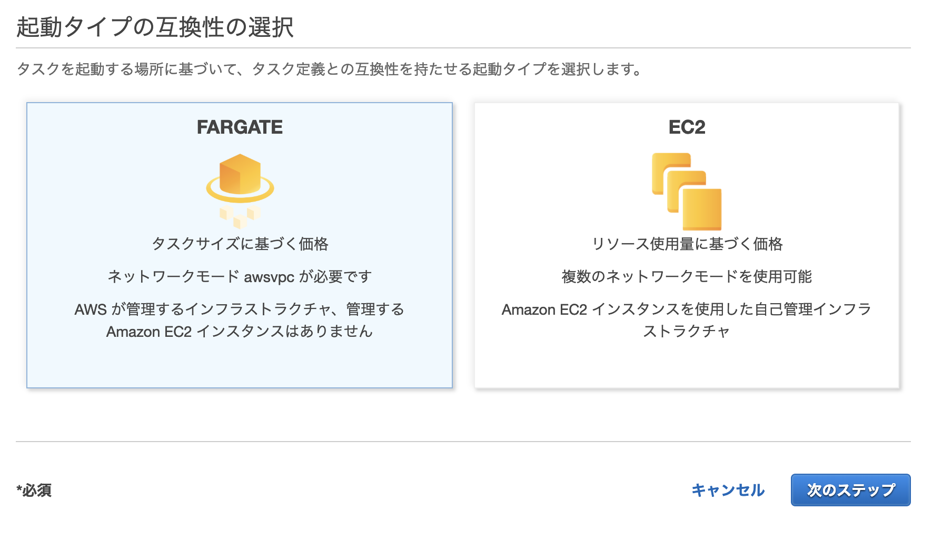This screenshot has width=952, height=560.
Task: Click the Fargate orange cube icon
Action: tap(240, 175)
